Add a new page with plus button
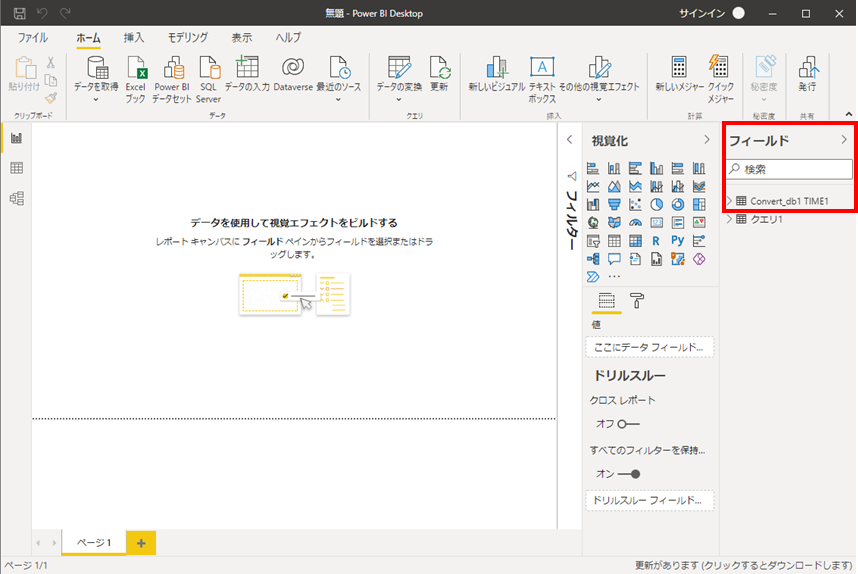 coord(141,543)
